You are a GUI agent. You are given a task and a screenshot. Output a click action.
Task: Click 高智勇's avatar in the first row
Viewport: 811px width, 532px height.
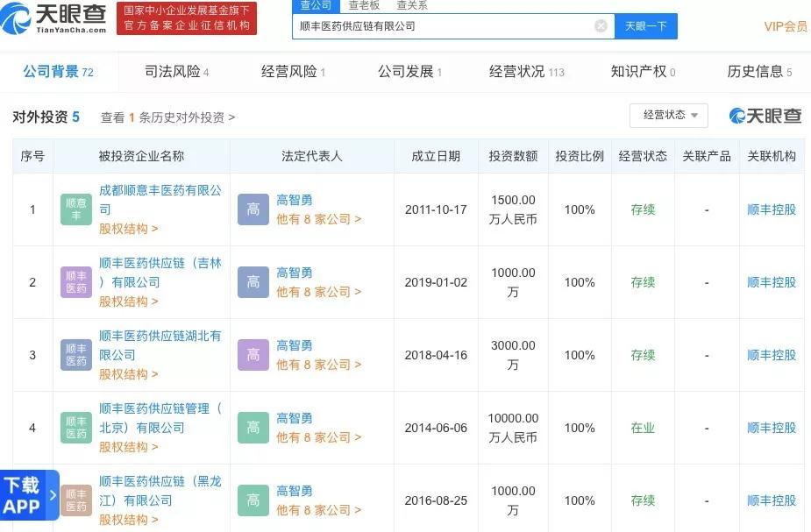(253, 209)
